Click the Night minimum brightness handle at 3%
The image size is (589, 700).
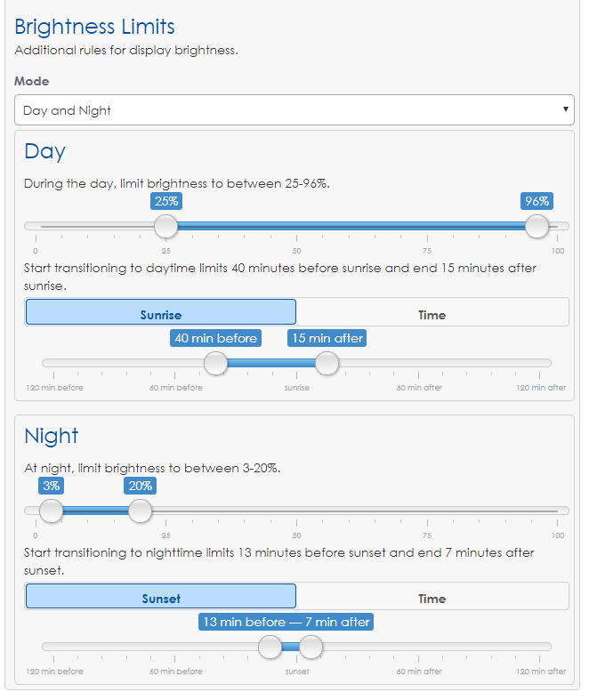point(51,511)
